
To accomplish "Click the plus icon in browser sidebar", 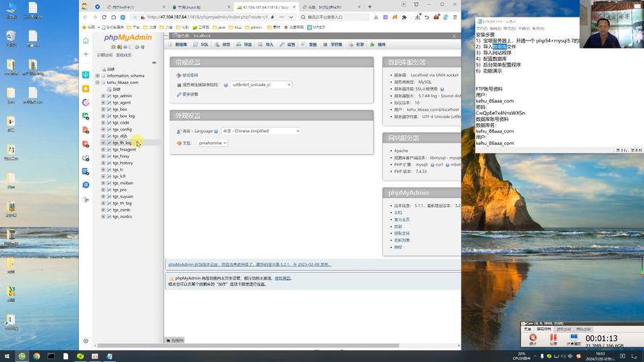I will (x=85, y=54).
